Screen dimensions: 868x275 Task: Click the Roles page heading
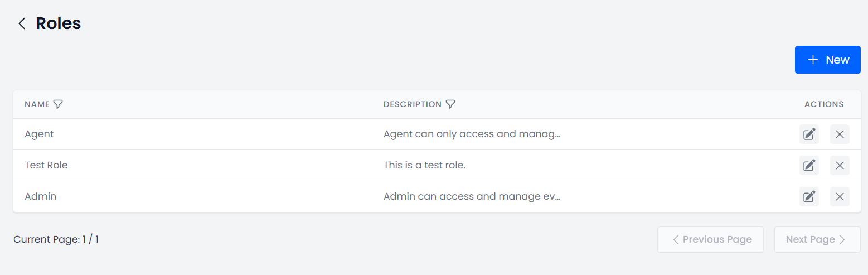click(x=59, y=23)
